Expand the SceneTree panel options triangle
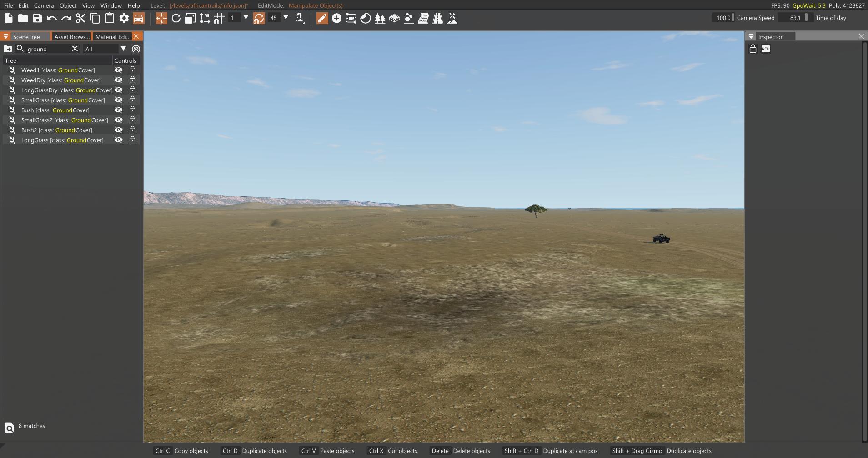The height and width of the screenshot is (458, 868). coord(6,36)
